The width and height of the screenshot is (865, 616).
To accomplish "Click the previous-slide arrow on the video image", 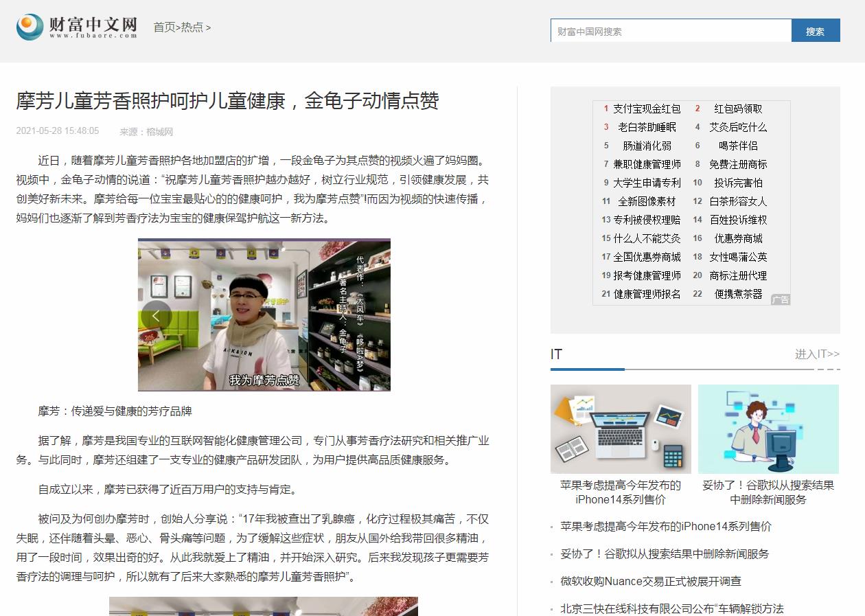I will 156,316.
